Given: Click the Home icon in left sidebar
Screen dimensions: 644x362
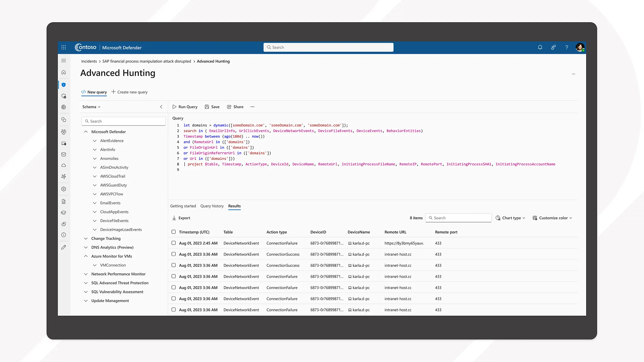Looking at the screenshot, I should point(64,72).
